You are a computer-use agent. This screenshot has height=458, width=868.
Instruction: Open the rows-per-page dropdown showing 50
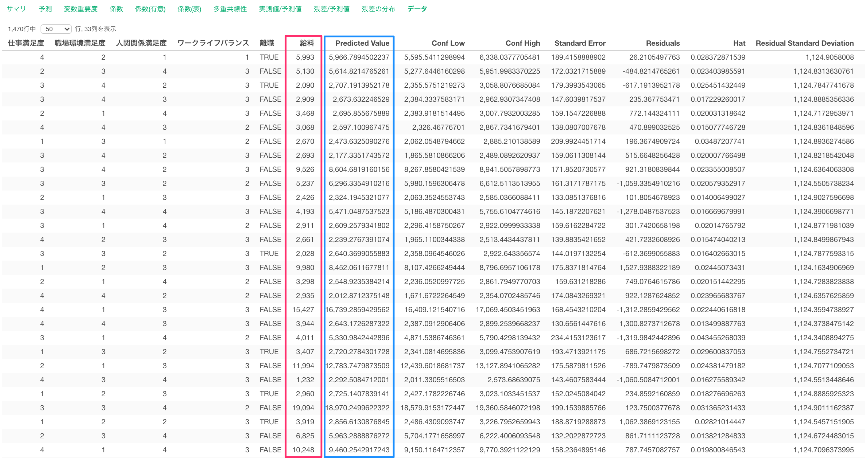pyautogui.click(x=56, y=29)
